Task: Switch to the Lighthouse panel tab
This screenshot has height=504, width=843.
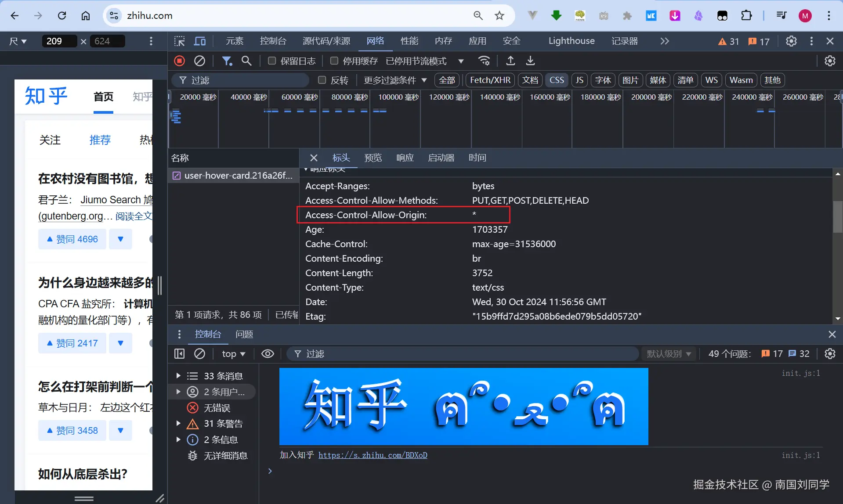Action: click(x=572, y=41)
